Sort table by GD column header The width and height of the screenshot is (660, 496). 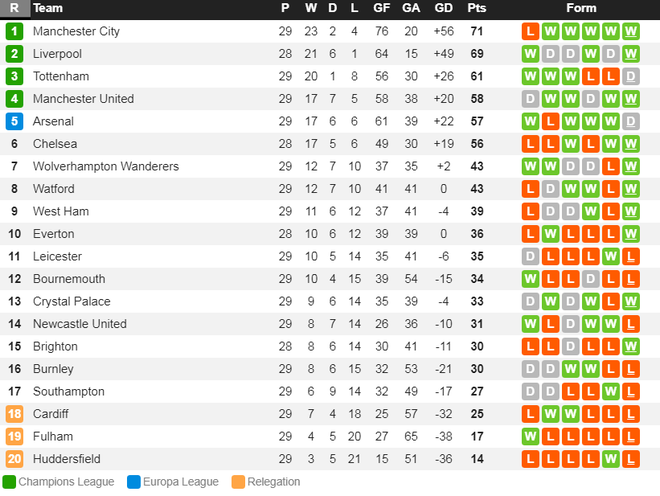[x=444, y=8]
